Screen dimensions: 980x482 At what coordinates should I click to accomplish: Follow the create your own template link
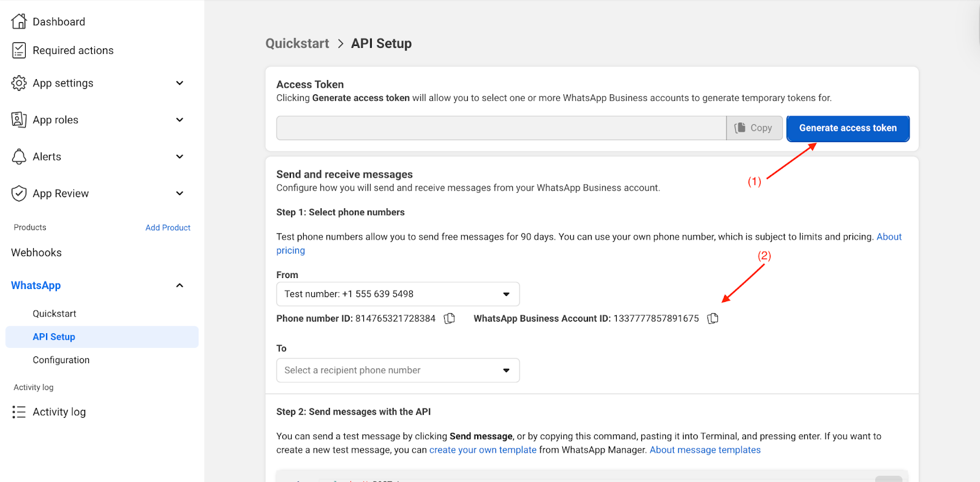click(x=483, y=450)
